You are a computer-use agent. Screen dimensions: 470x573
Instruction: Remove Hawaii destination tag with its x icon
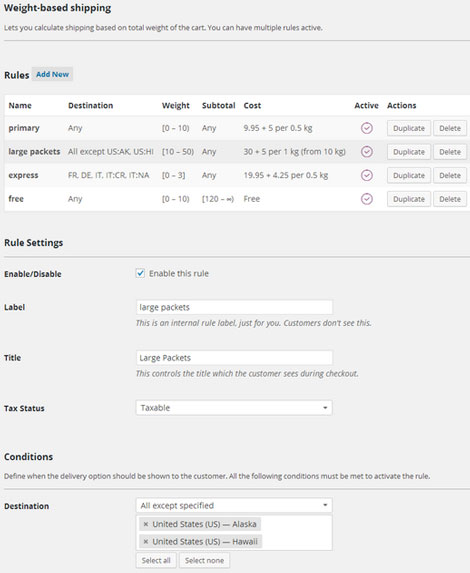(x=145, y=542)
